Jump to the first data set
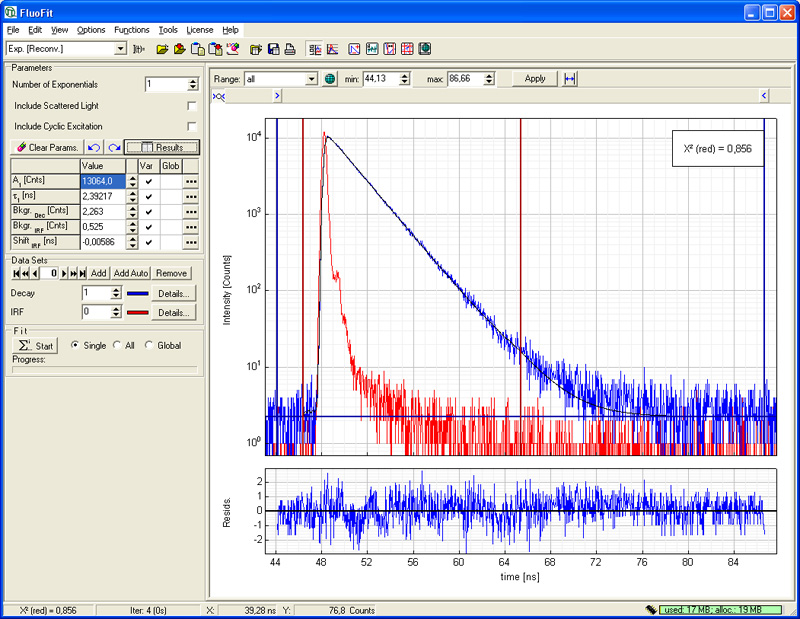 [17, 273]
